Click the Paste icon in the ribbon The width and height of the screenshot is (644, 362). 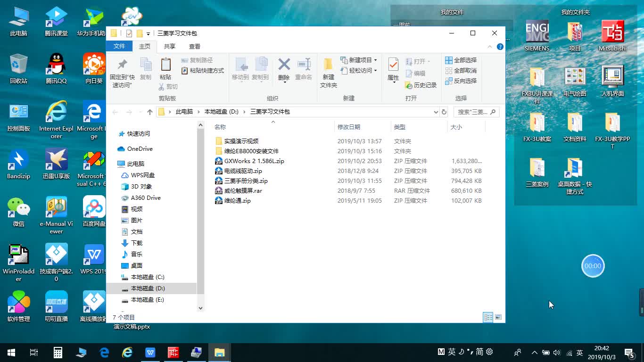pyautogui.click(x=165, y=65)
